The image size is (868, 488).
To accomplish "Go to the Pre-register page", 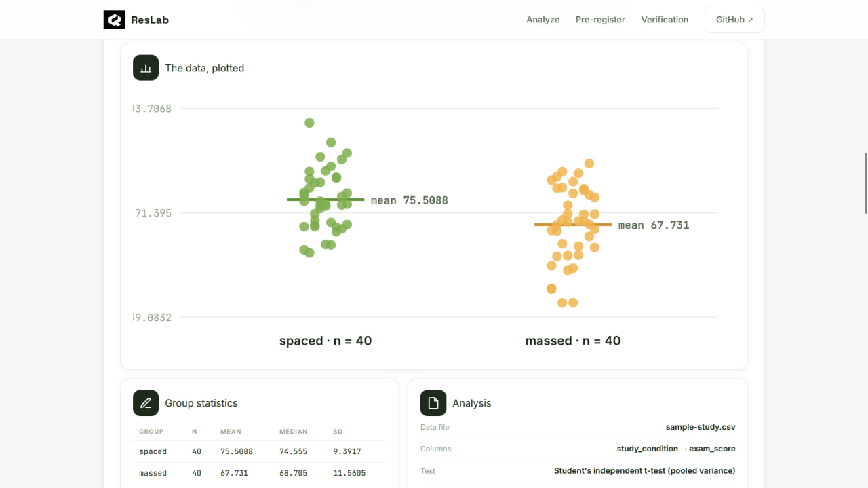I will coord(600,20).
